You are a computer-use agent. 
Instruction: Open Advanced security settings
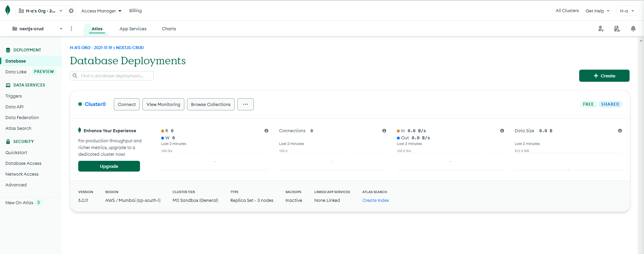(16, 185)
